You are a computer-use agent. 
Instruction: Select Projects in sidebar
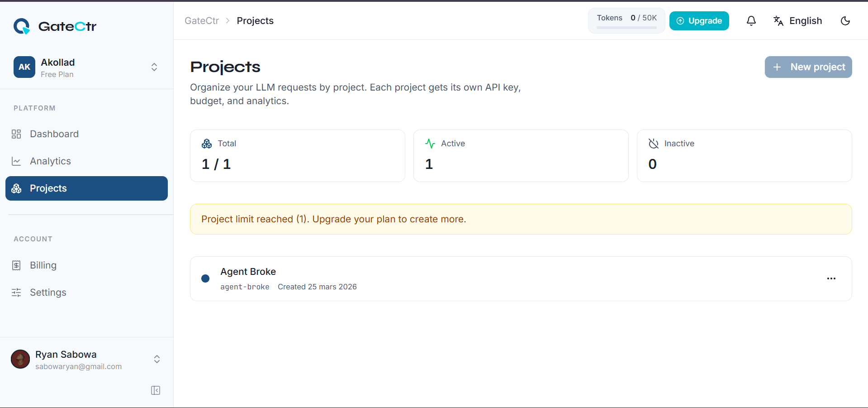(86, 188)
